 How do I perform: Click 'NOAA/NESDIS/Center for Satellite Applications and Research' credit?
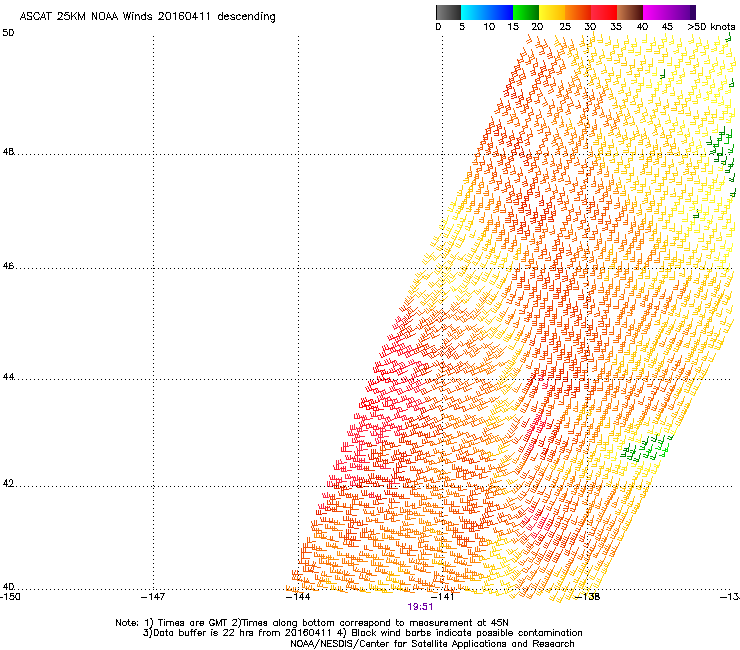[432, 644]
